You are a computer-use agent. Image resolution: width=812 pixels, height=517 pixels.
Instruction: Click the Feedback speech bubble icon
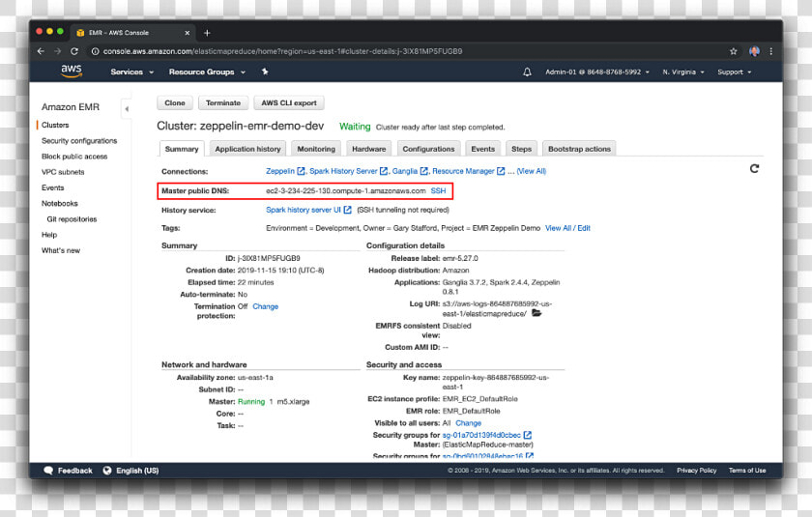pyautogui.click(x=48, y=471)
